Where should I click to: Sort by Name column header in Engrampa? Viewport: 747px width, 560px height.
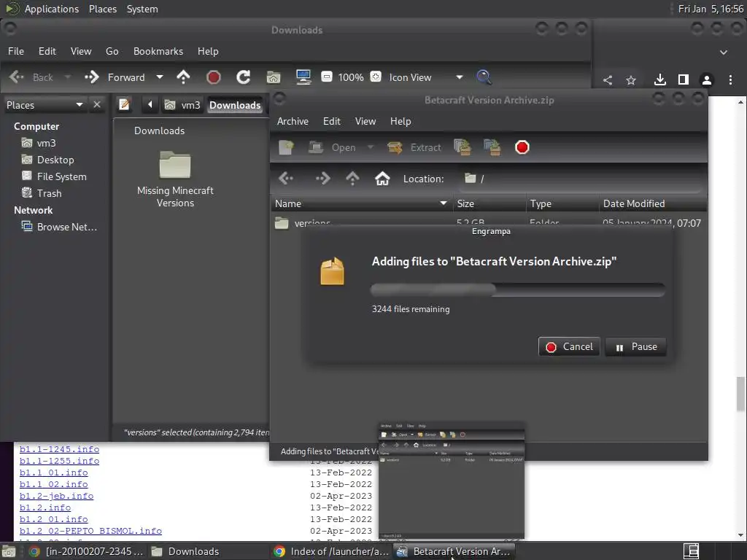[361, 204]
